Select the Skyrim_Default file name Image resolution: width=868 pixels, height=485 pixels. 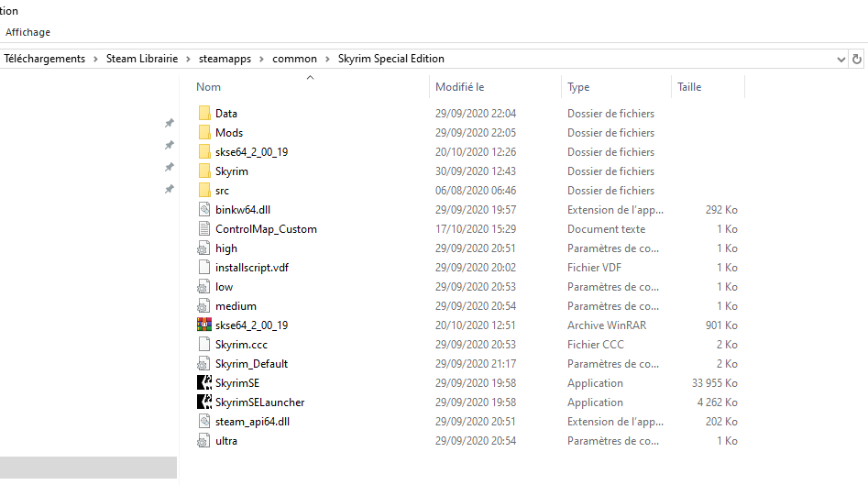pos(251,364)
